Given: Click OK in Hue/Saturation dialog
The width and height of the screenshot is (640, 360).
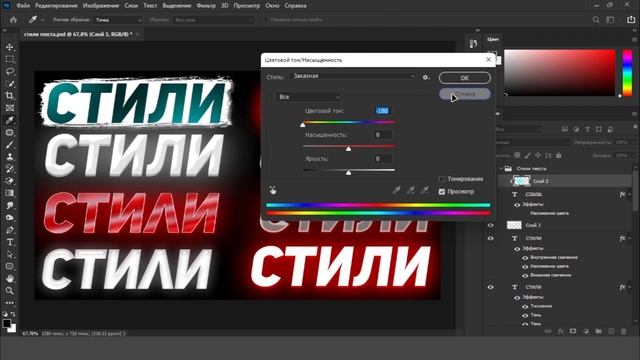Looking at the screenshot, I should [464, 78].
